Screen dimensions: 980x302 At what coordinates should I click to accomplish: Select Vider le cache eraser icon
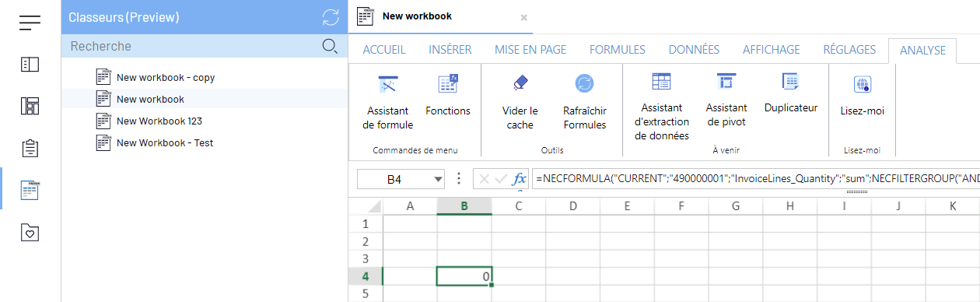click(520, 83)
